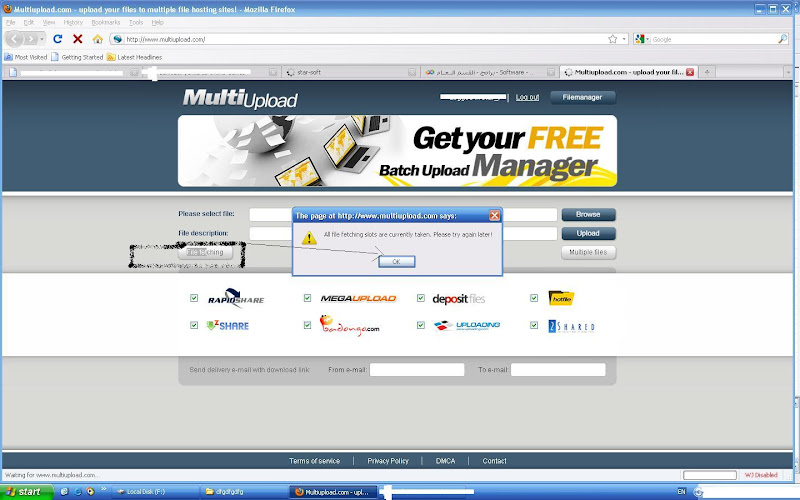800x500 pixels.
Task: Open the Edit menu
Action: tap(29, 22)
